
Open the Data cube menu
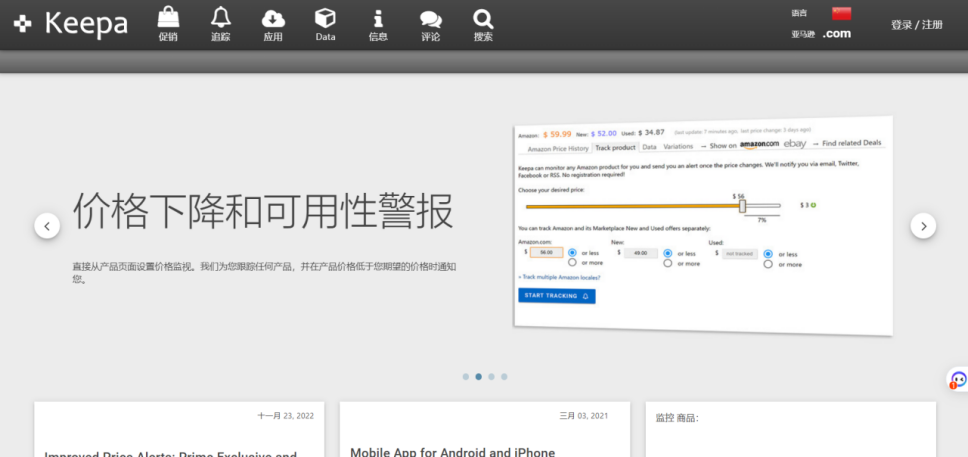click(x=325, y=24)
